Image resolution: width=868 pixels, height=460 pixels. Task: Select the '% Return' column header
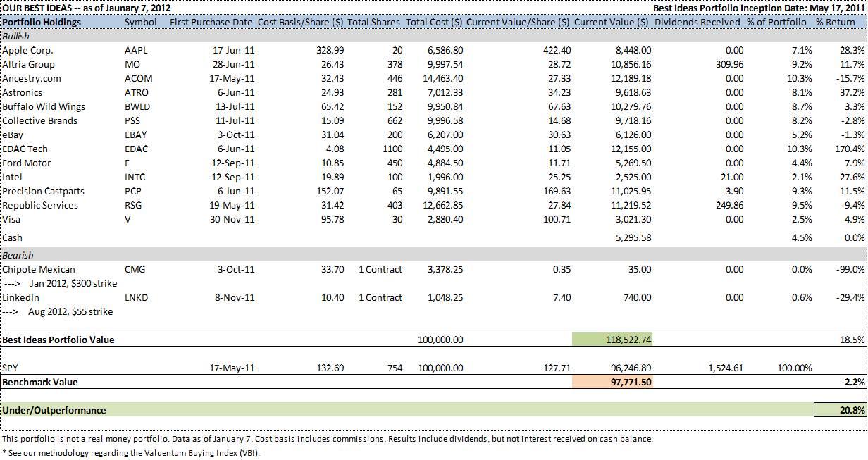(835, 22)
